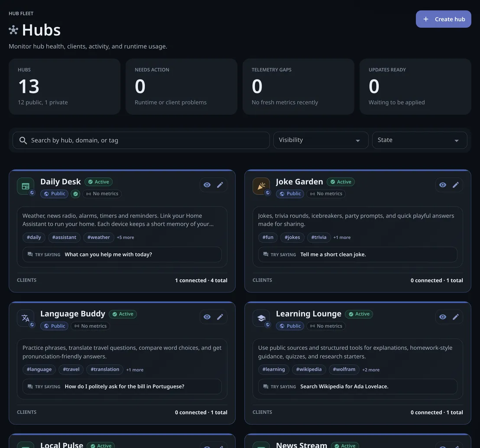Select the #assistant tag
Screen dimensions: 480x448
click(x=64, y=237)
